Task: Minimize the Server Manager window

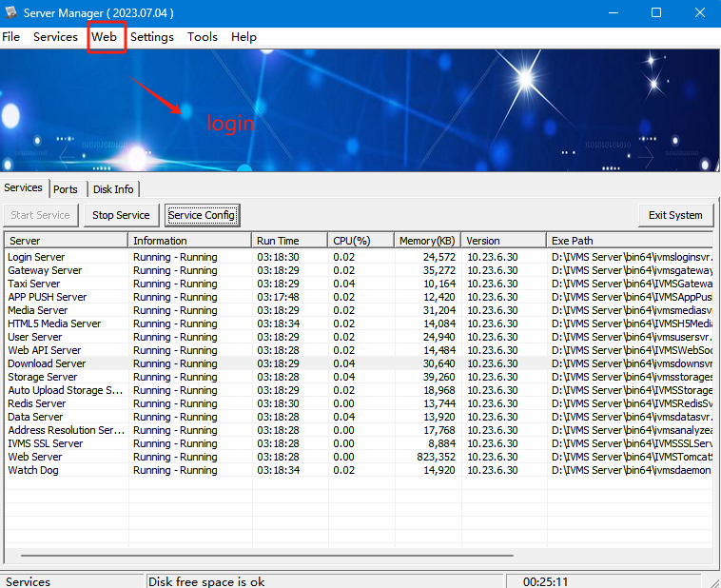Action: click(613, 12)
